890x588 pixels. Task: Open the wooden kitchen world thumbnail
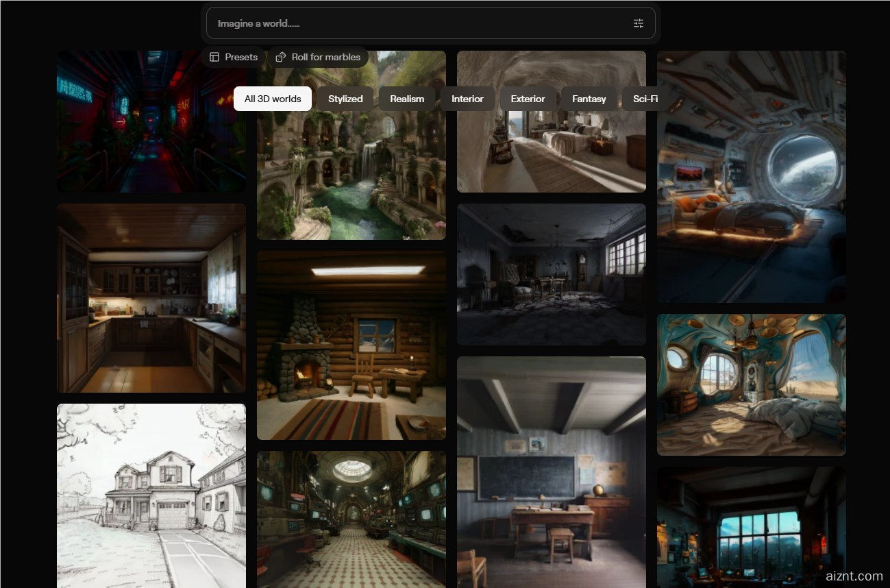(151, 297)
